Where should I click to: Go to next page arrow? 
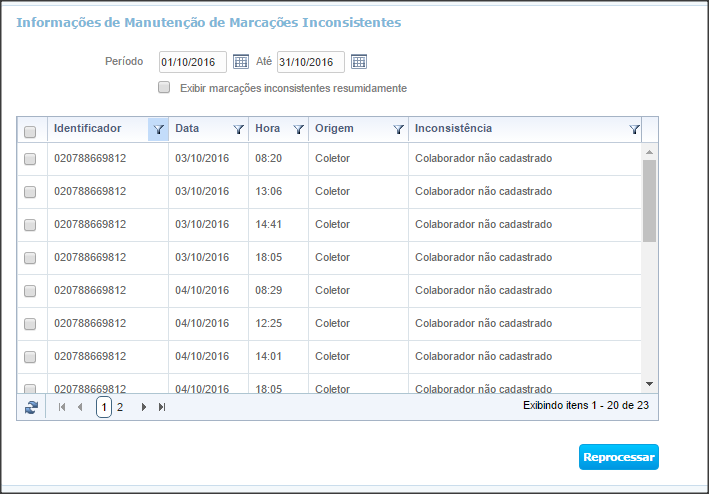coord(144,407)
